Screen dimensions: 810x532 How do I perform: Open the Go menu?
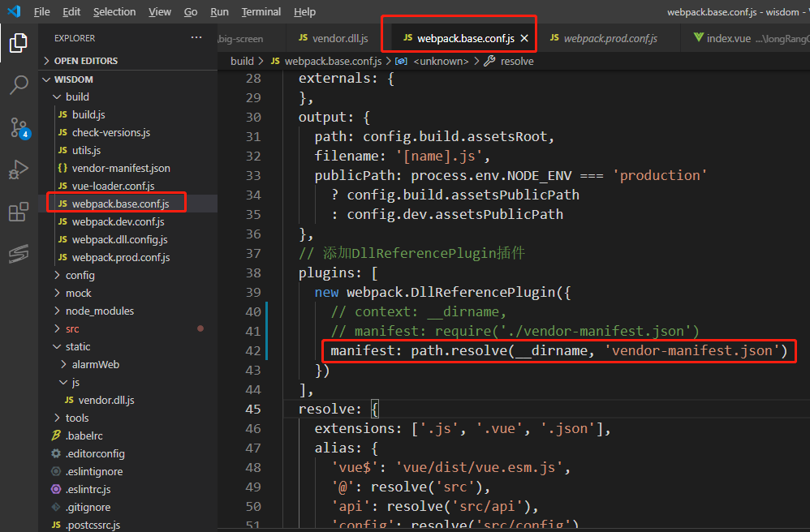click(191, 11)
